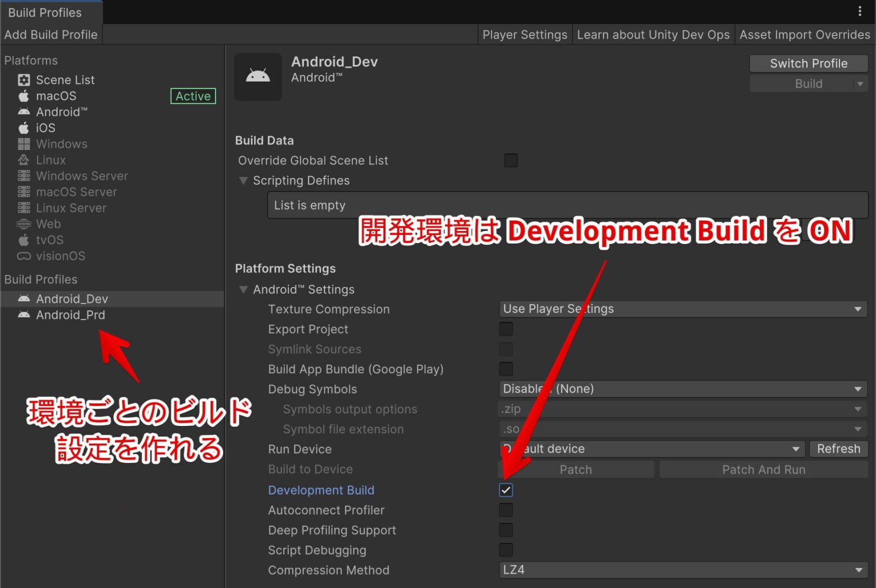The image size is (876, 588).
Task: Click the Switch Profile button
Action: pyautogui.click(x=808, y=63)
